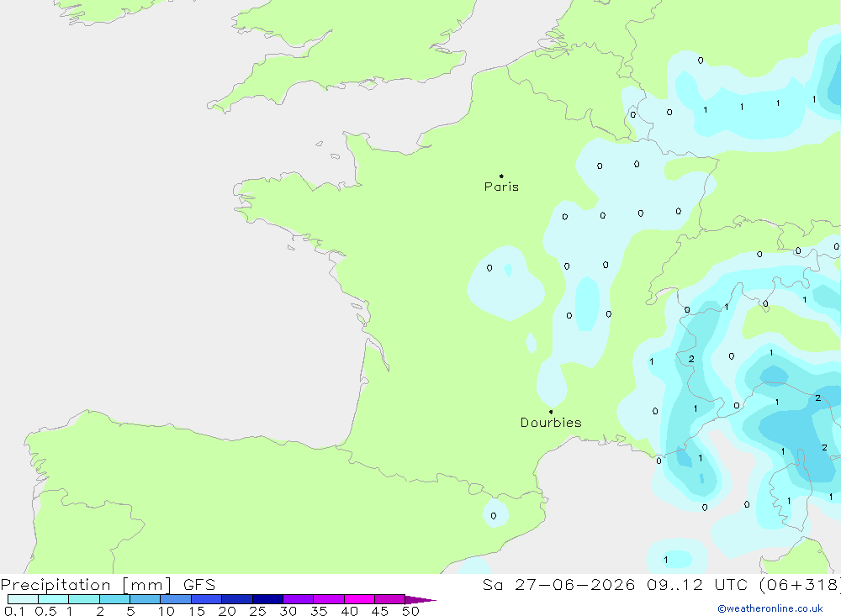Screen dimensions: 841x616
Task: Select the Dourbies location dot marker
Action: click(551, 412)
